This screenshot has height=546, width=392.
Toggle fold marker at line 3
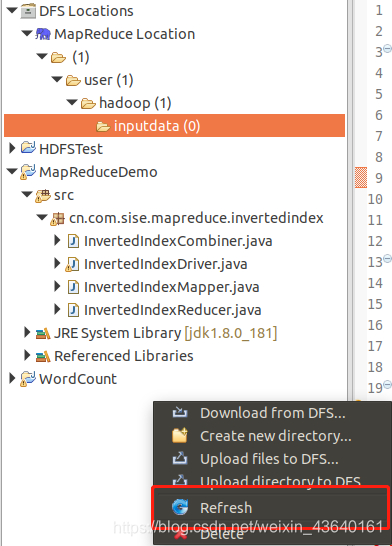(x=387, y=48)
